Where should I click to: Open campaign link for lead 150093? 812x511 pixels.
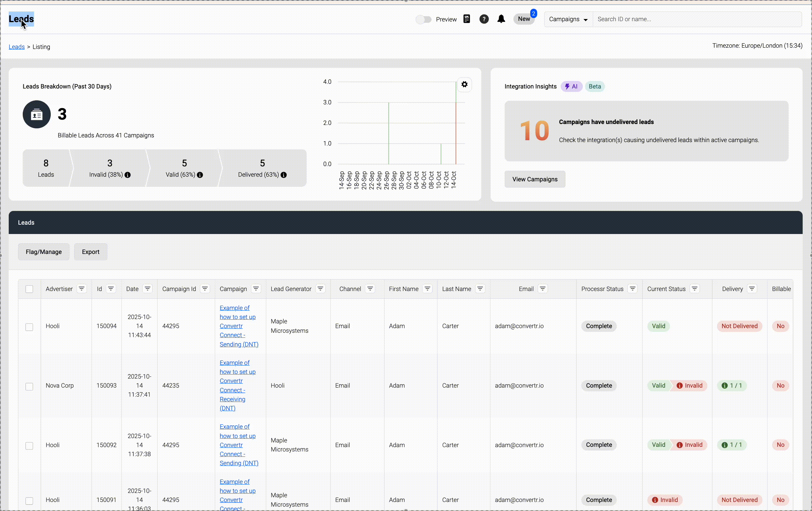coord(237,385)
